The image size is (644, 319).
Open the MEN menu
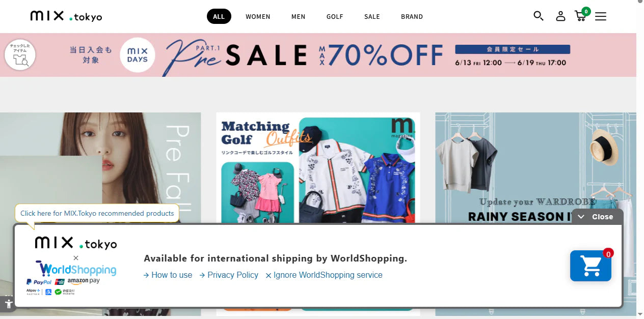(x=299, y=17)
